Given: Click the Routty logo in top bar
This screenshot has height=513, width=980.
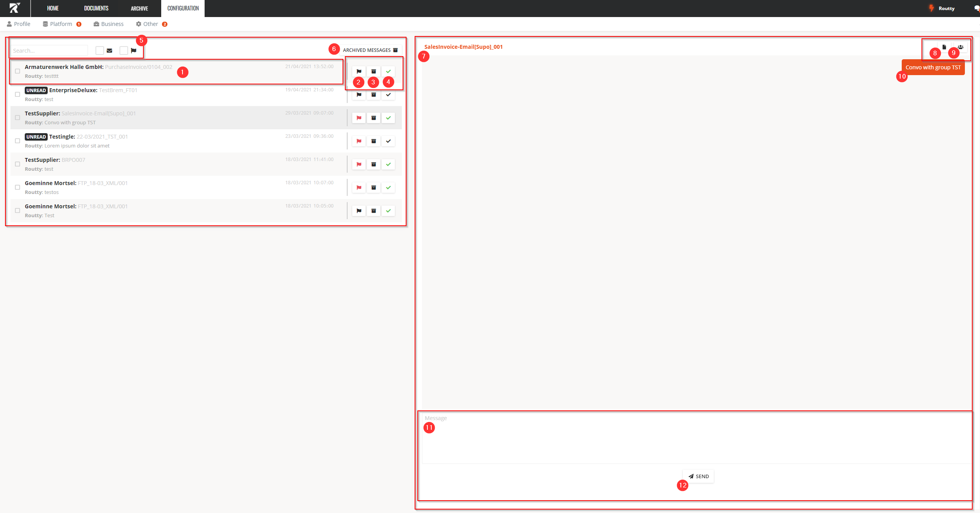Looking at the screenshot, I should point(15,8).
